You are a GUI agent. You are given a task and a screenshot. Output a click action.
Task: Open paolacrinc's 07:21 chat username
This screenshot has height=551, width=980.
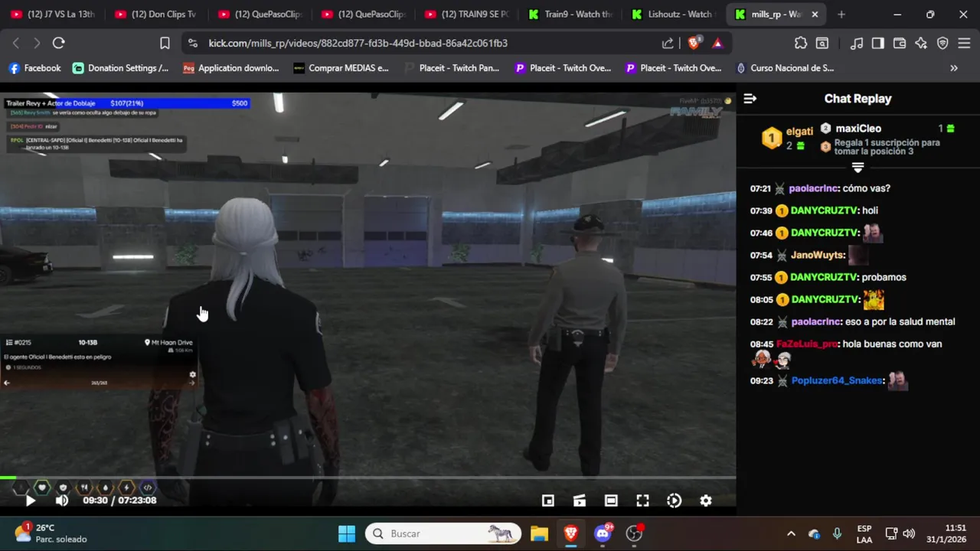814,188
